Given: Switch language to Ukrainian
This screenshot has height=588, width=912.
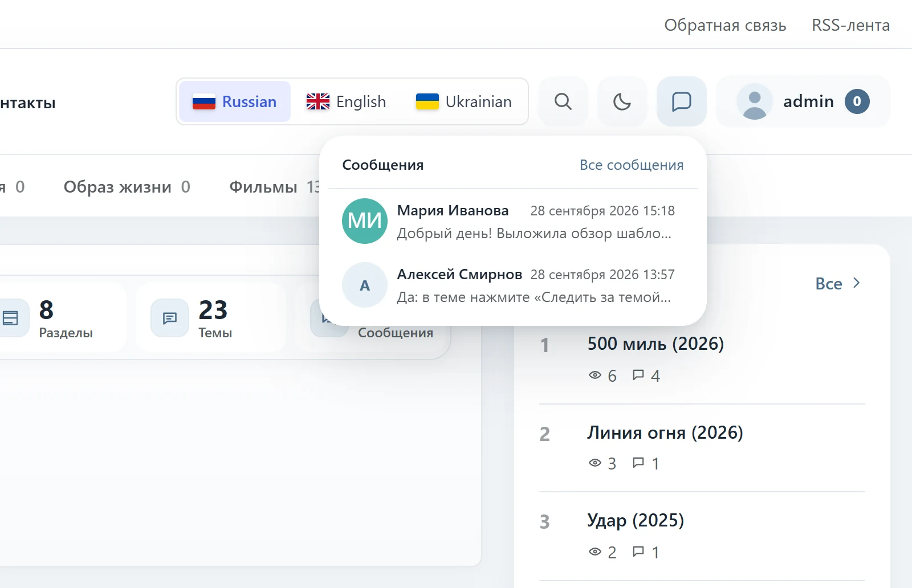Looking at the screenshot, I should tap(464, 101).
